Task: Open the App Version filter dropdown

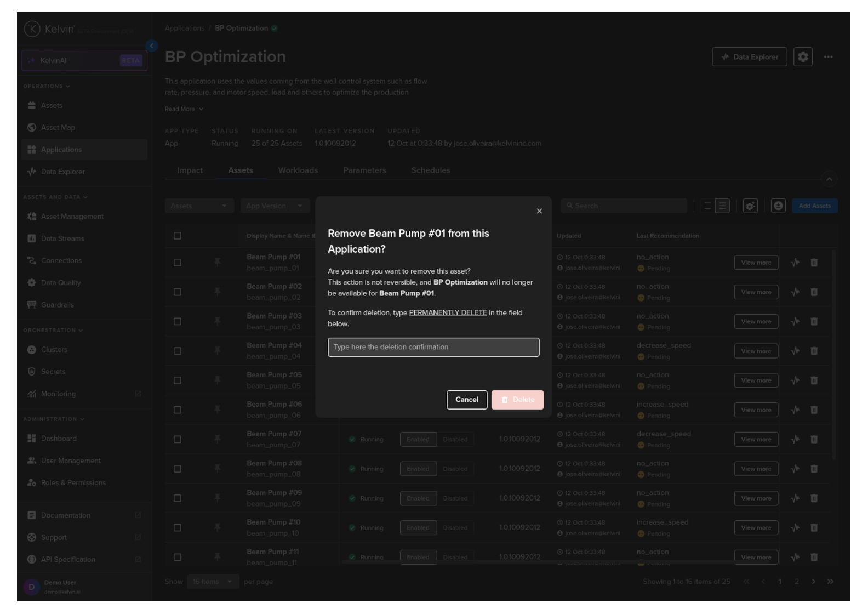Action: (x=275, y=206)
